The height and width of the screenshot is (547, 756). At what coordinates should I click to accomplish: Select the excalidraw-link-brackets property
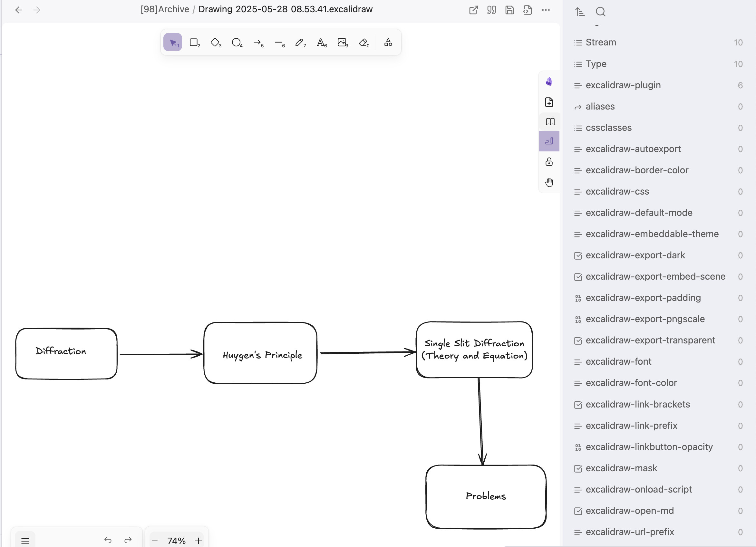coord(658,404)
